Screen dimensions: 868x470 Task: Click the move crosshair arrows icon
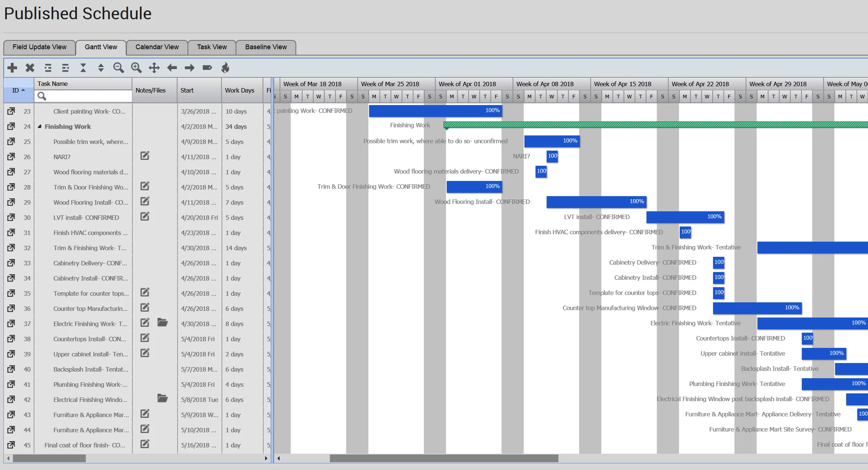[x=154, y=68]
